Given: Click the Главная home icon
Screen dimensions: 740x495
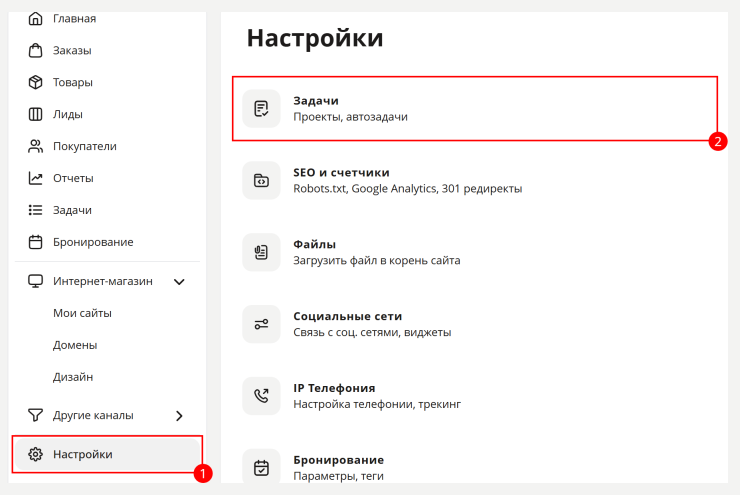Looking at the screenshot, I should click(x=35, y=18).
